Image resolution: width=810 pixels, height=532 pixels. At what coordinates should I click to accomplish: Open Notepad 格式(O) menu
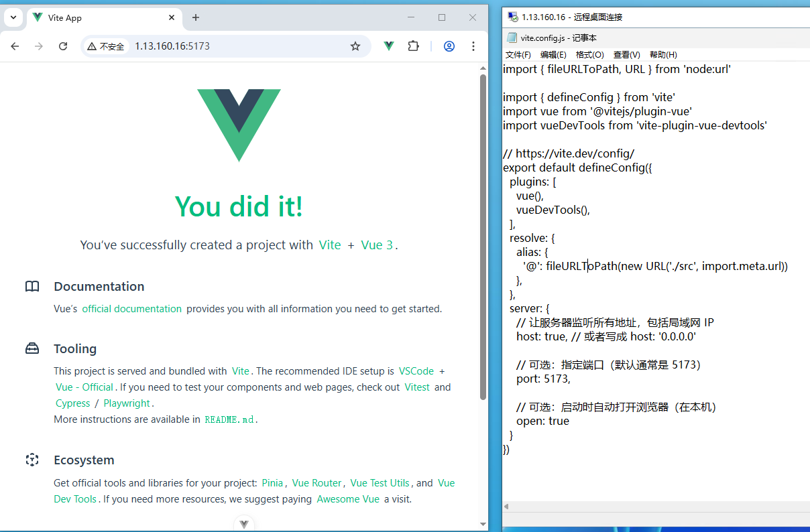tap(590, 55)
